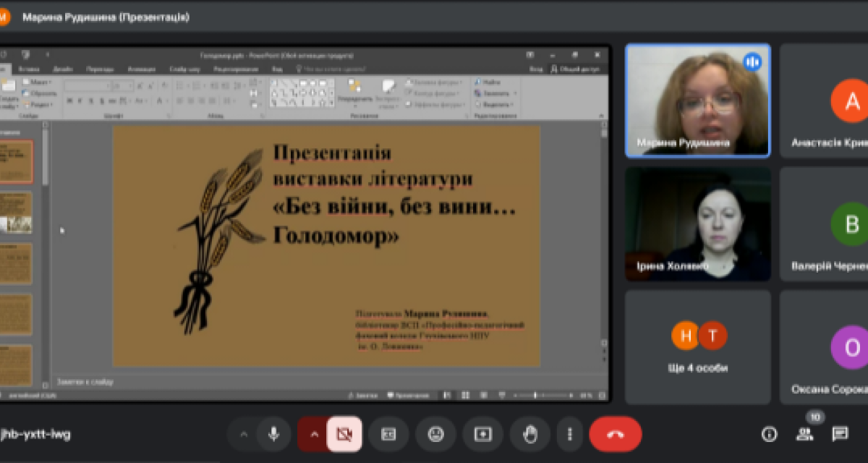Show the participants people panel
Image resolution: width=868 pixels, height=463 pixels.
[x=804, y=434]
